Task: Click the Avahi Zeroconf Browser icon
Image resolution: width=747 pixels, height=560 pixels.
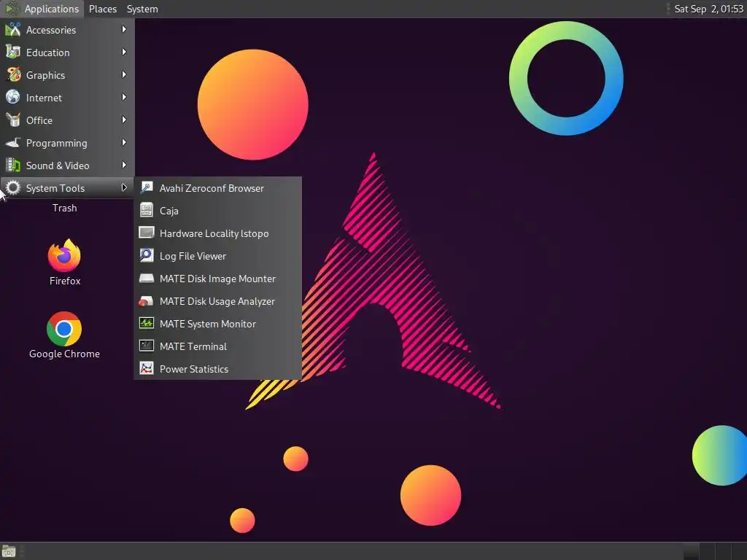Action: pos(146,187)
